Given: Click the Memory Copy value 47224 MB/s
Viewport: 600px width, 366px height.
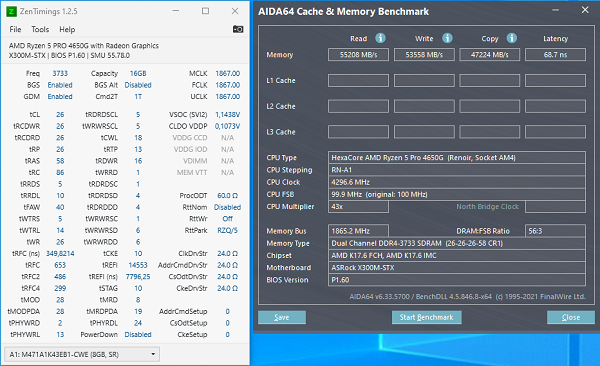Looking at the screenshot, I should pyautogui.click(x=489, y=55).
